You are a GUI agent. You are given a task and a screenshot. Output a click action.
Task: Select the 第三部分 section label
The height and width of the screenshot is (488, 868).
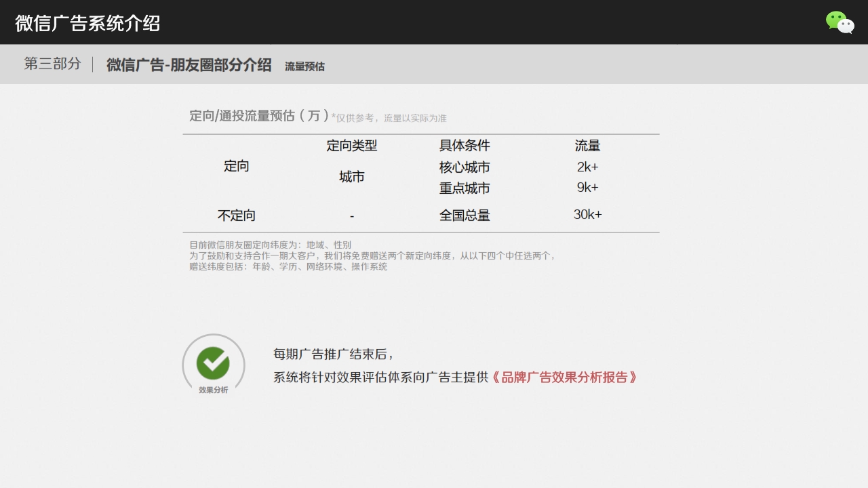(x=52, y=64)
